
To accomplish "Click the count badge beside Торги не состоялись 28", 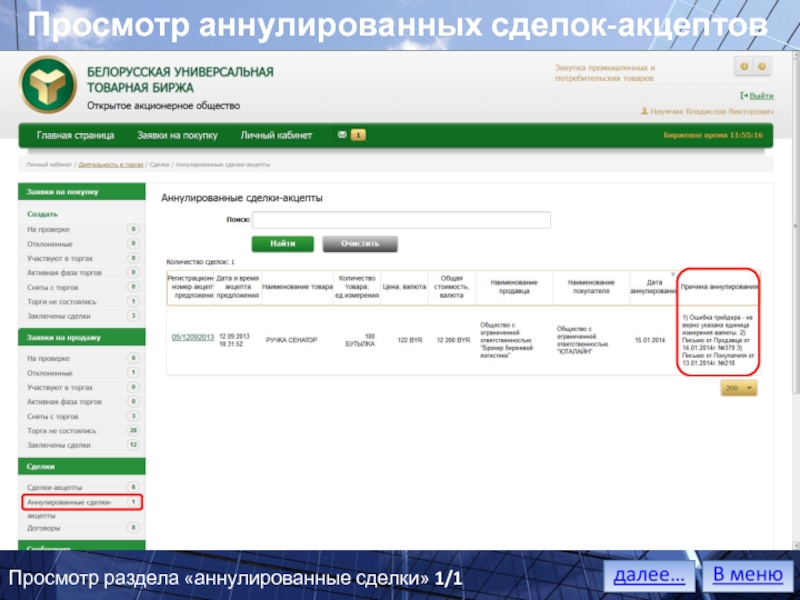I will coord(132,430).
